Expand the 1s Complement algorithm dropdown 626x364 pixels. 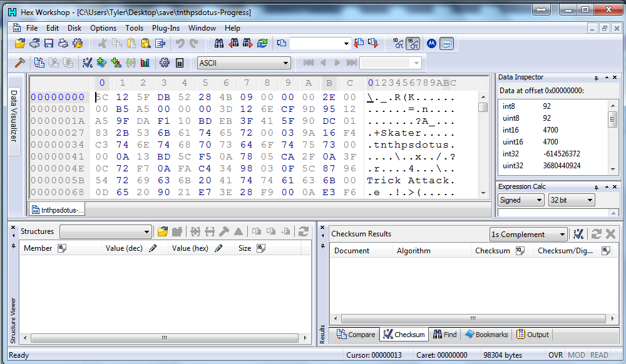click(x=562, y=235)
